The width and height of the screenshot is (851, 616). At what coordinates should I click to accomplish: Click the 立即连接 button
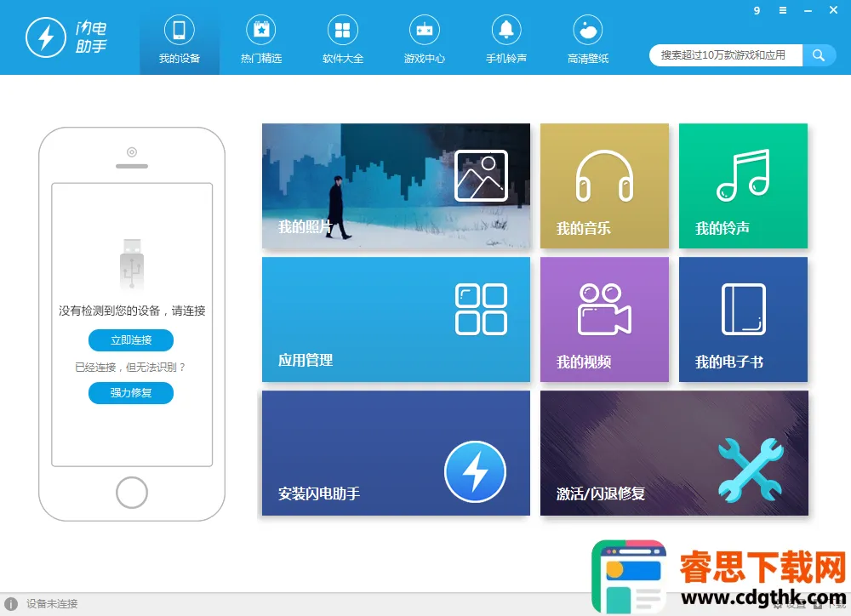coord(131,340)
